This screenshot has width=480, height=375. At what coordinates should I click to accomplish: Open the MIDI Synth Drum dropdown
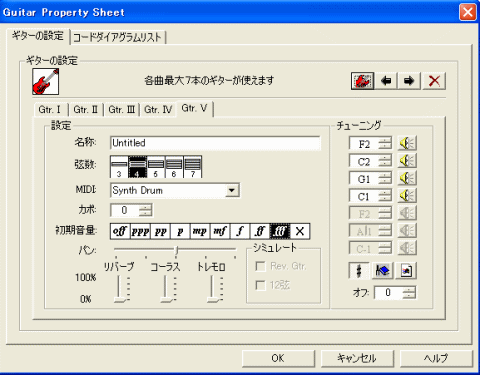[232, 190]
